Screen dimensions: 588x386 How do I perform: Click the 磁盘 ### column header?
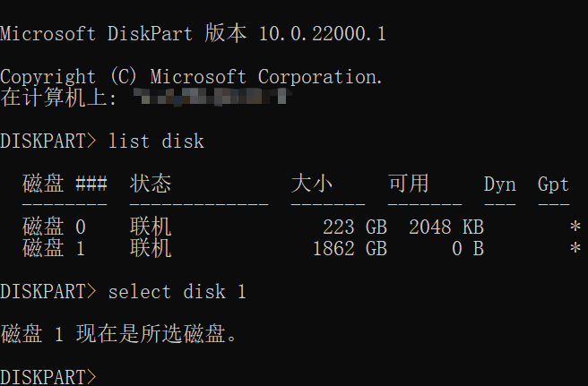click(x=65, y=184)
